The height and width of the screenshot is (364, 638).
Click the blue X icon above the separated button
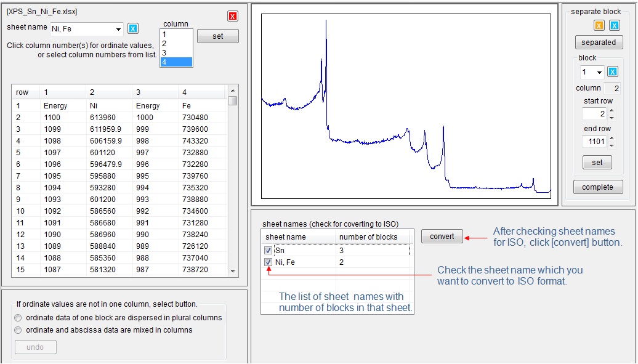pos(614,25)
